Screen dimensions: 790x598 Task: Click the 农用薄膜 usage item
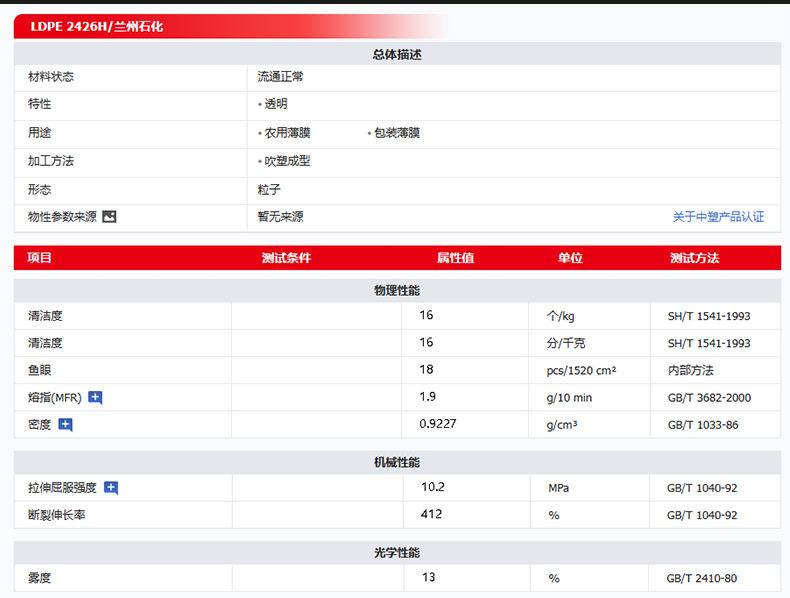[287, 132]
